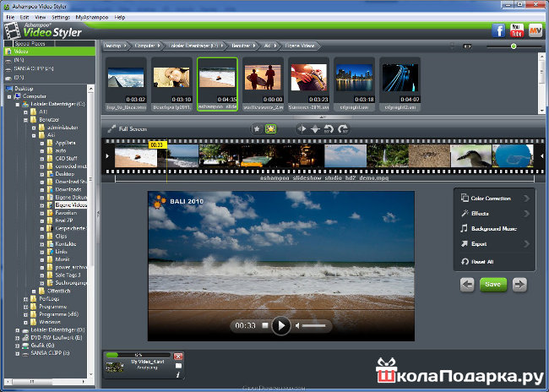Share video via the Facebook icon
Screen dimensions: 549x392
(498, 30)
